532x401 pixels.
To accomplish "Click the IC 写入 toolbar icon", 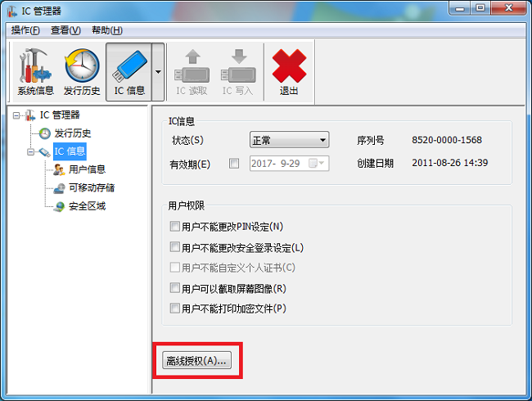I will pos(238,72).
